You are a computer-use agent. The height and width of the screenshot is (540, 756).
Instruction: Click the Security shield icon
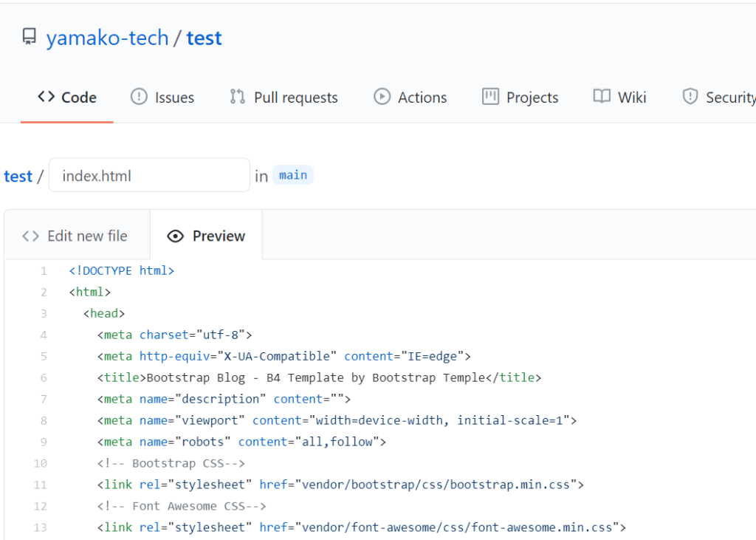coord(690,97)
